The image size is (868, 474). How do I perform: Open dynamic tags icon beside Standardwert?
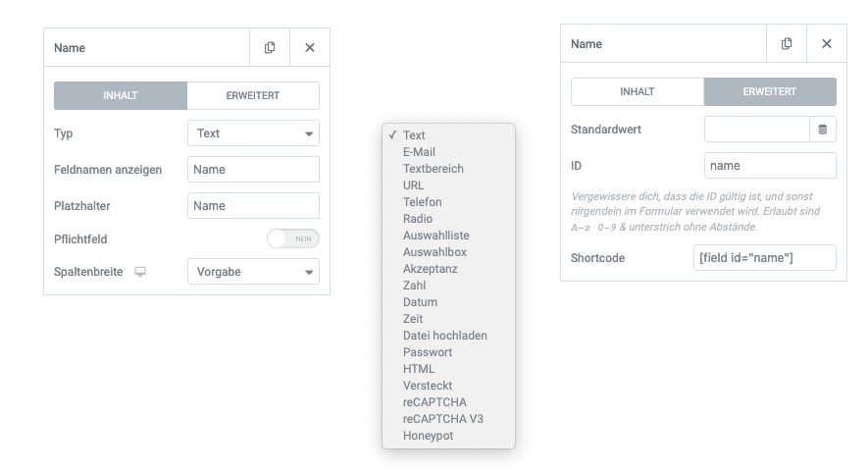tap(823, 130)
